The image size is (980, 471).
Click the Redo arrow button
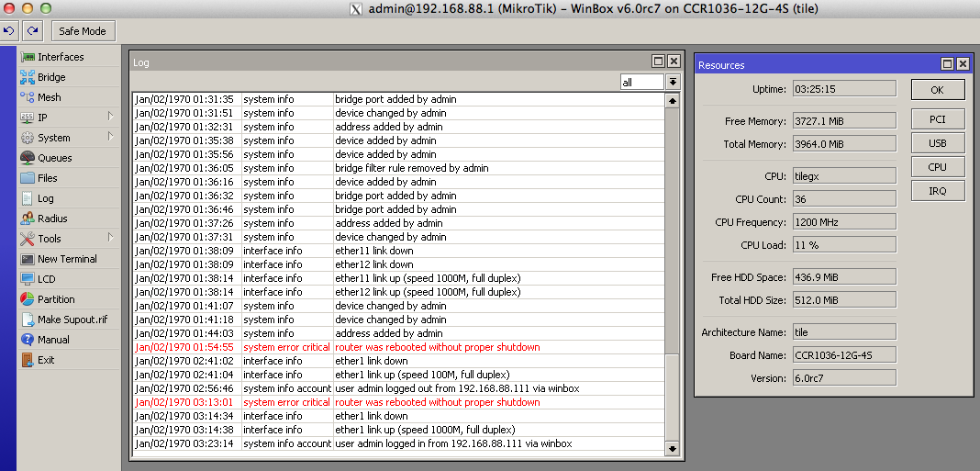32,30
